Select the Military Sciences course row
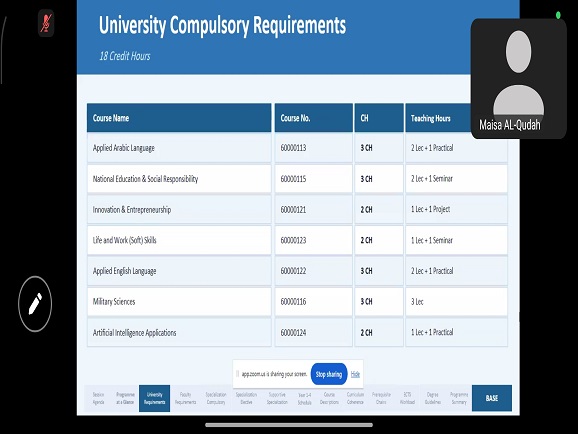 click(x=297, y=302)
